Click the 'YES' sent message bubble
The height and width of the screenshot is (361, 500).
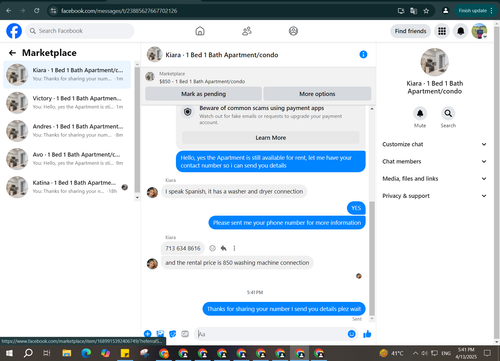[x=356, y=208]
